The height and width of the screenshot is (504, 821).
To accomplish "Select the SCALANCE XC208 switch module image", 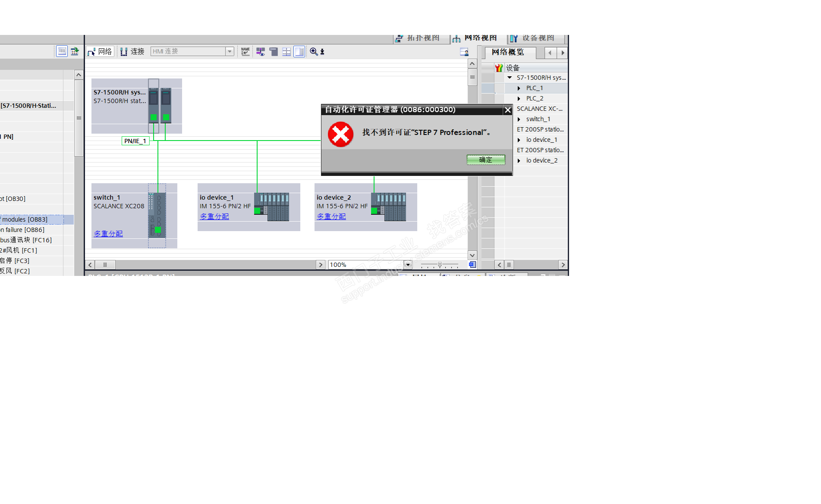I will [157, 215].
